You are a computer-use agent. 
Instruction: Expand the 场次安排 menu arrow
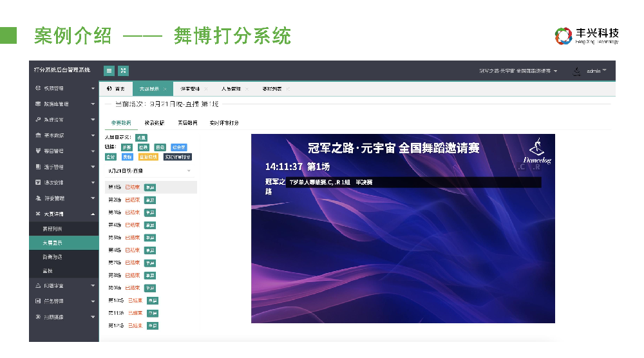click(x=93, y=182)
